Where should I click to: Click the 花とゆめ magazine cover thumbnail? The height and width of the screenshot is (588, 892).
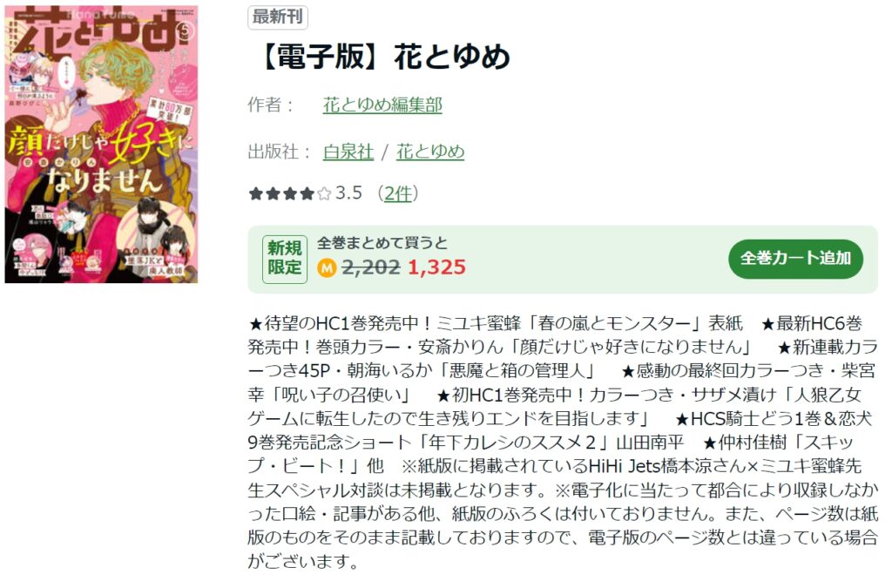pos(101,145)
